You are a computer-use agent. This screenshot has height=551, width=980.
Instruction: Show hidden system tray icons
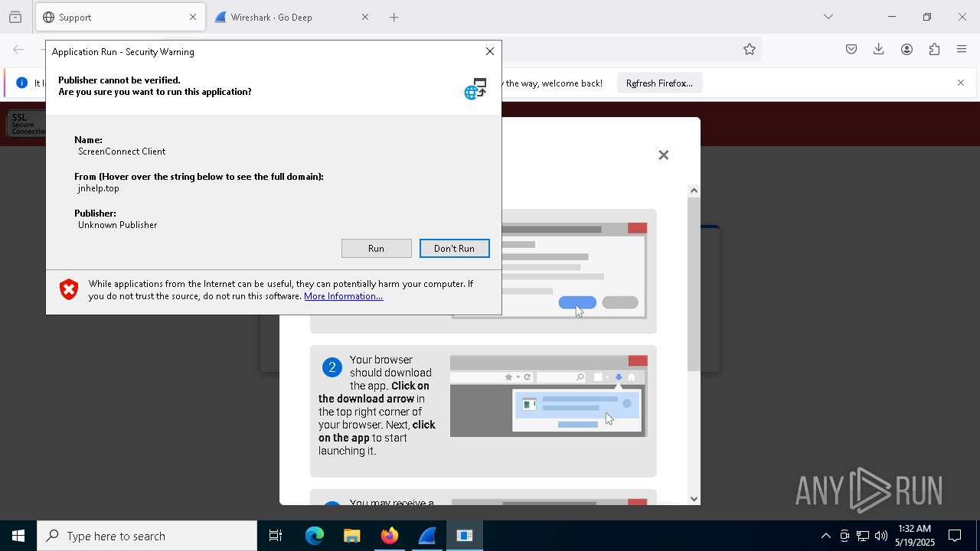(825, 536)
